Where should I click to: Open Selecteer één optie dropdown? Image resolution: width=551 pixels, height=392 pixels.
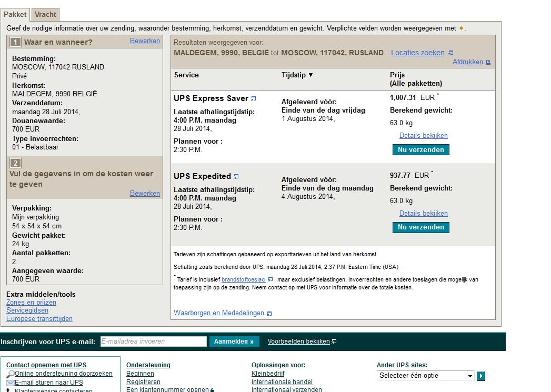pyautogui.click(x=426, y=376)
